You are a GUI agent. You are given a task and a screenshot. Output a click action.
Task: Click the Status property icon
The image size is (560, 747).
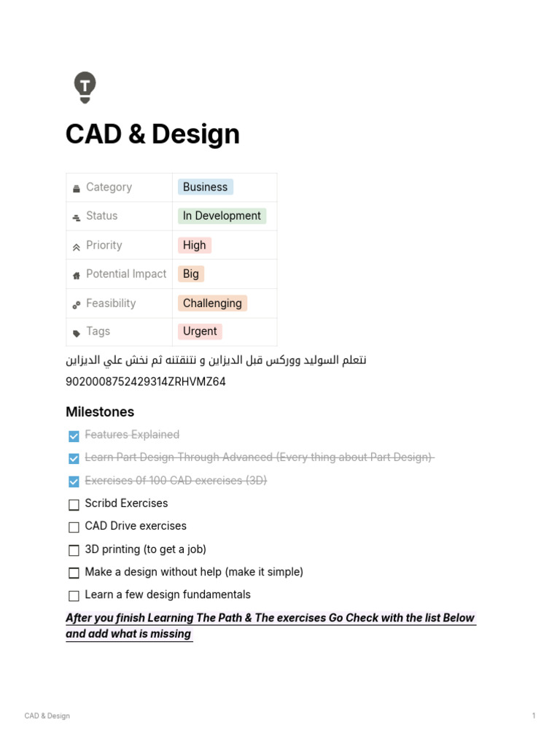[x=76, y=217]
